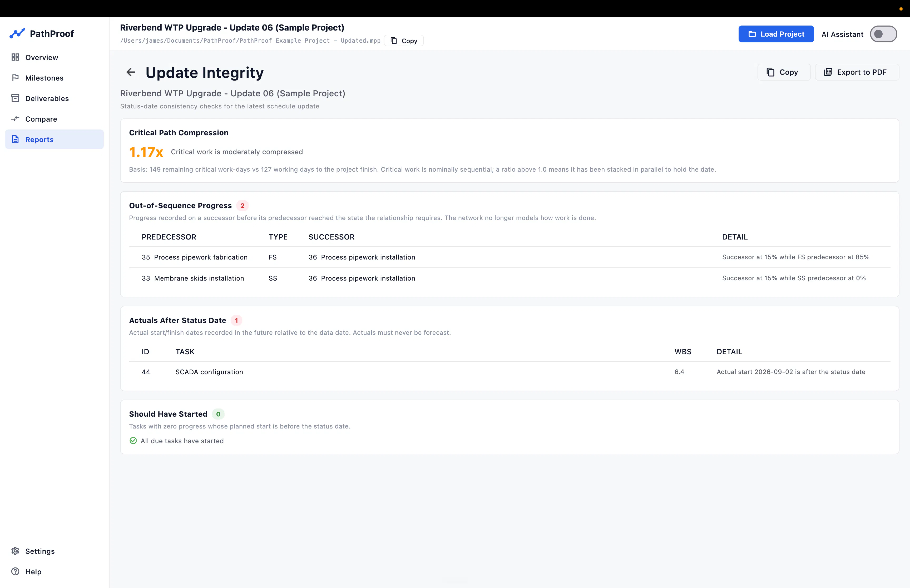Screen dimensions: 910x588
Task: Click the green 0 badge for Should Have Started
Action: [x=218, y=414]
